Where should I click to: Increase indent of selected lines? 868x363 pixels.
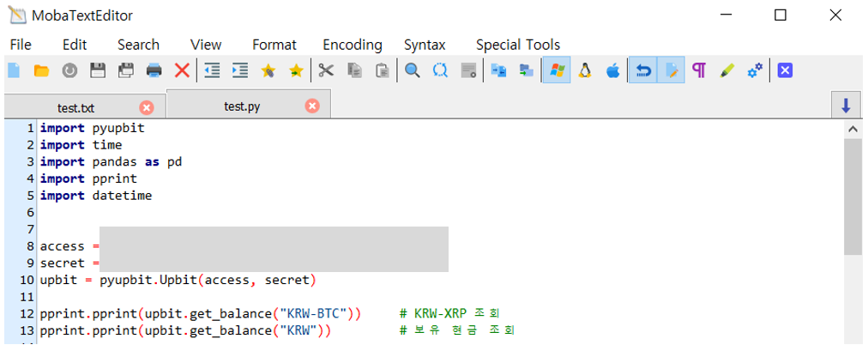239,70
